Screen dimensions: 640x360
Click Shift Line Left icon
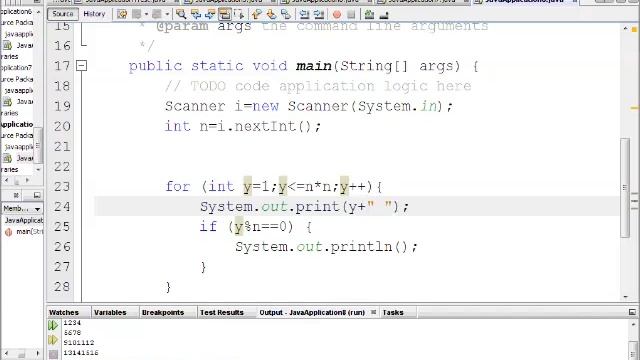coord(304,14)
